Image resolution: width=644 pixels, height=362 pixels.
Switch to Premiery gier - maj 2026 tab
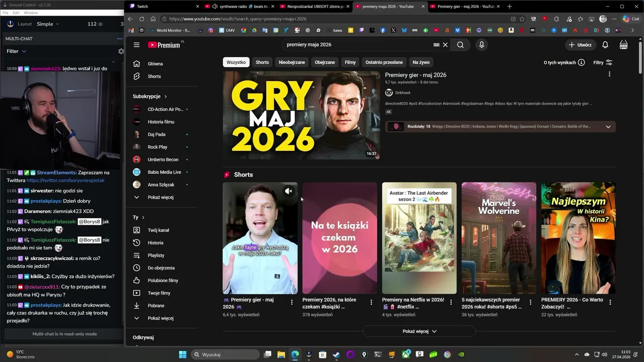[x=465, y=7]
